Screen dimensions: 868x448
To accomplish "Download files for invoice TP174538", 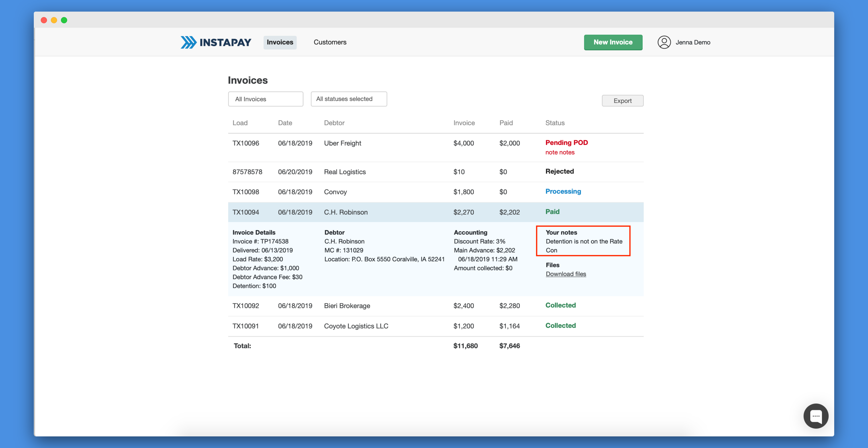I will [566, 274].
